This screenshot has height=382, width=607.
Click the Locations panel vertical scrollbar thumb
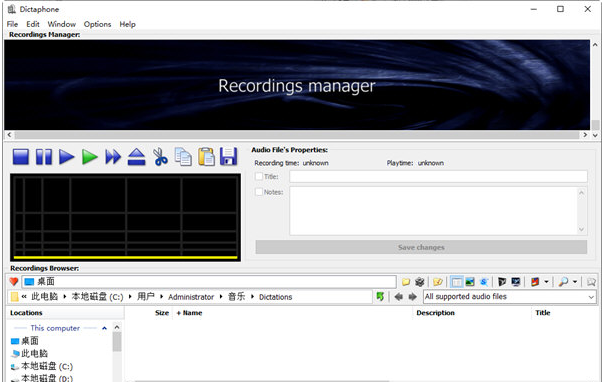click(117, 342)
